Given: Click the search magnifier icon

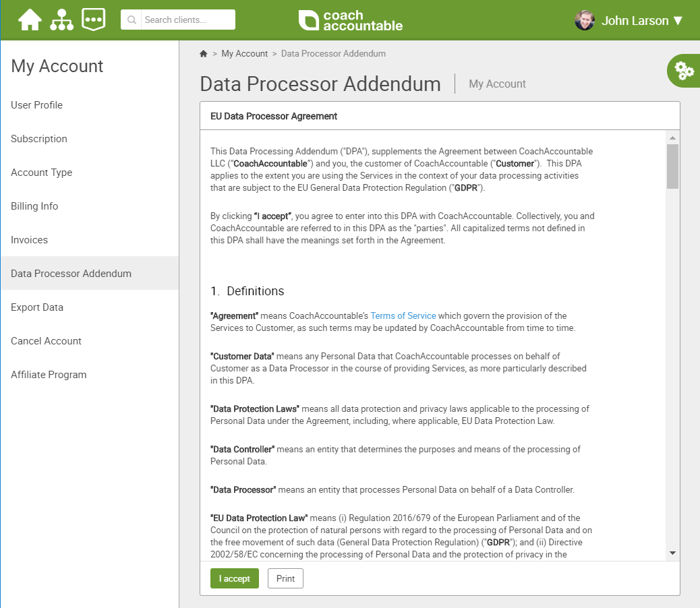Looking at the screenshot, I should (x=132, y=20).
